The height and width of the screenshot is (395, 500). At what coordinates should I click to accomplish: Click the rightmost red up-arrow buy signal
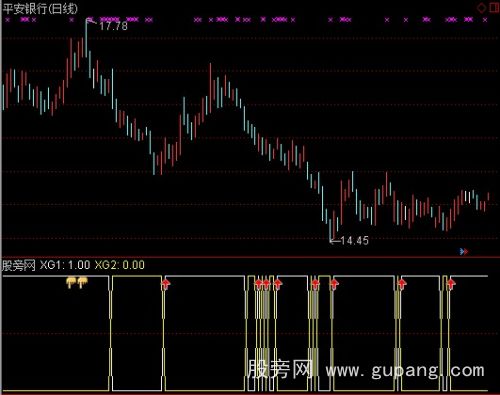(451, 284)
